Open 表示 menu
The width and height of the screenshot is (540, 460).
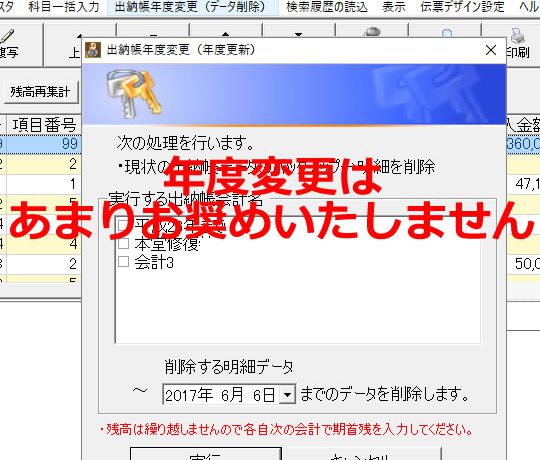click(x=394, y=7)
